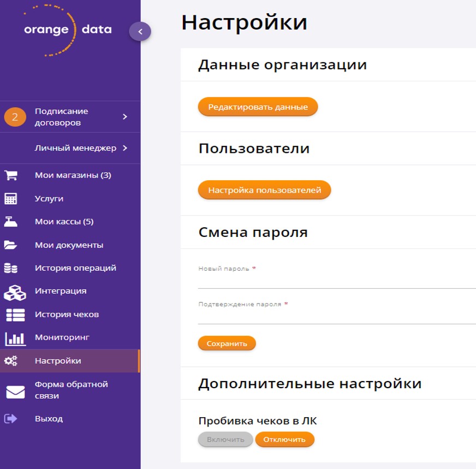The width and height of the screenshot is (476, 469).
Task: Open Личный менеджер menu item
Action: [70, 148]
